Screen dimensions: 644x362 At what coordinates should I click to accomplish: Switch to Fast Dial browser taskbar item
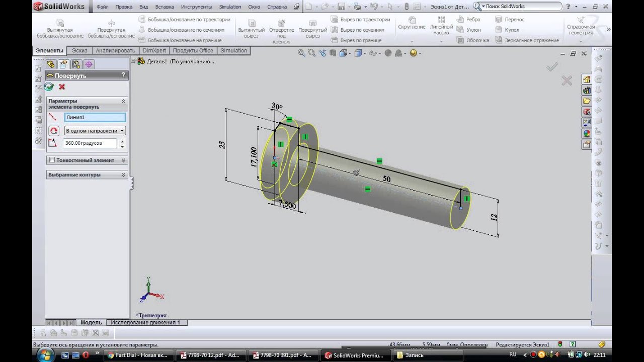pyautogui.click(x=137, y=355)
